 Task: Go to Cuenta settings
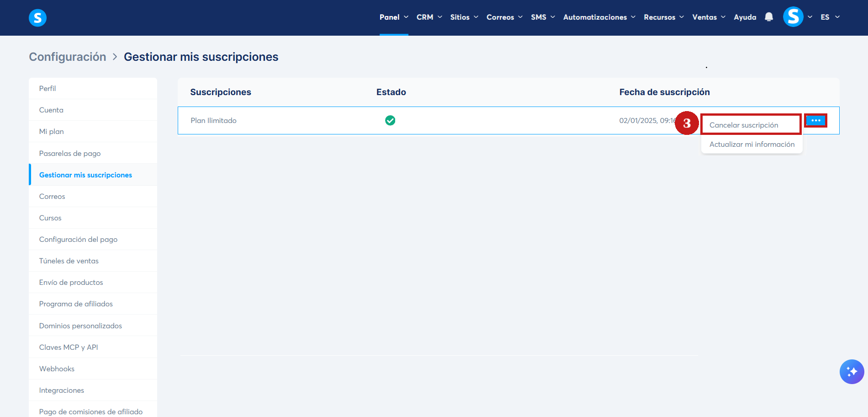tap(93, 110)
